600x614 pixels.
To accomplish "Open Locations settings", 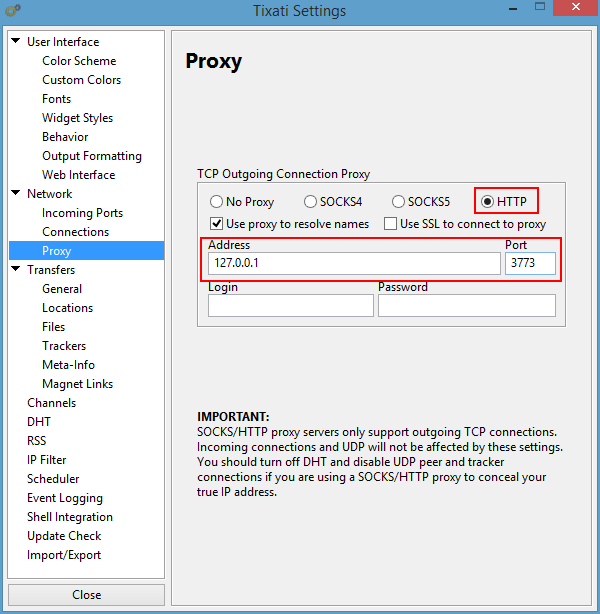I will tap(67, 308).
